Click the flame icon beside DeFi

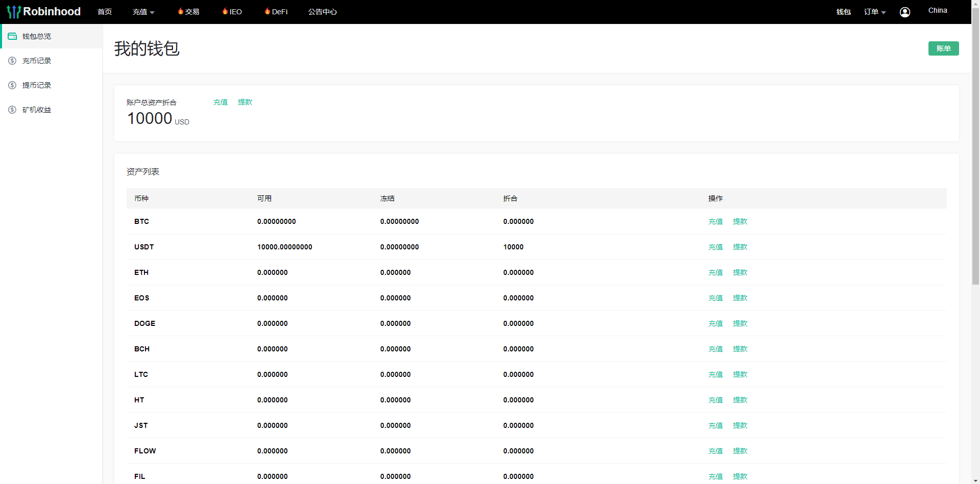pos(267,11)
